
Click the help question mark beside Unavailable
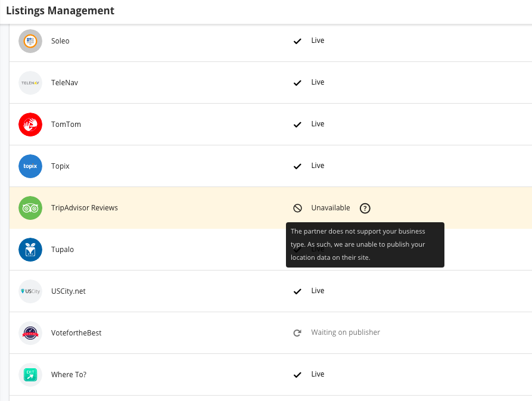click(365, 208)
